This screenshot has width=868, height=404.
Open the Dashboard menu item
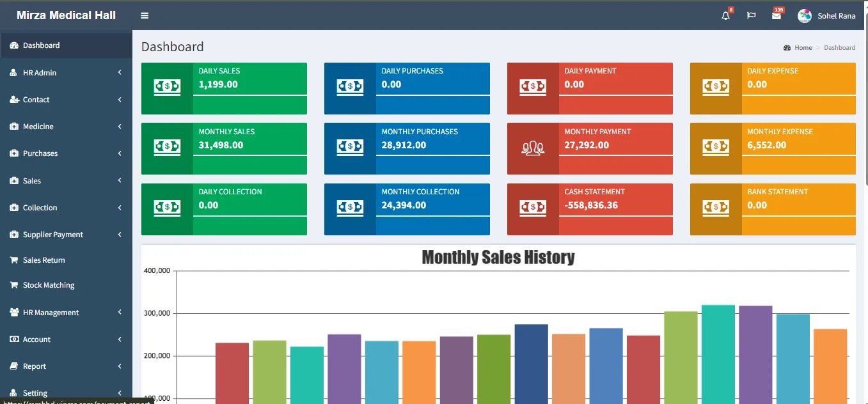click(x=66, y=45)
